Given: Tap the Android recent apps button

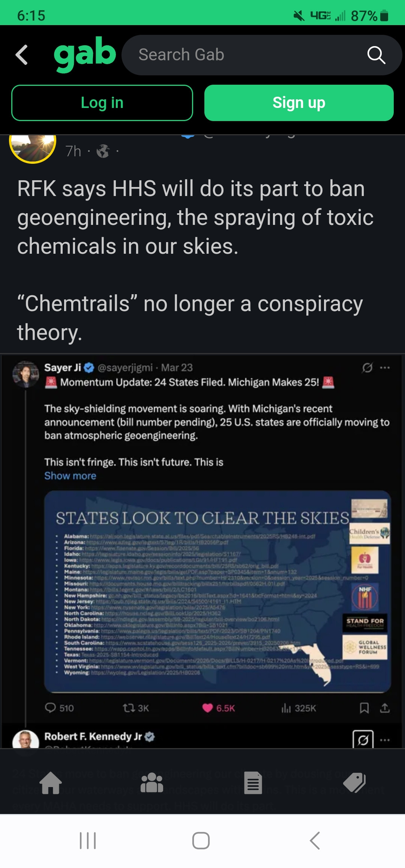Looking at the screenshot, I should tap(88, 841).
